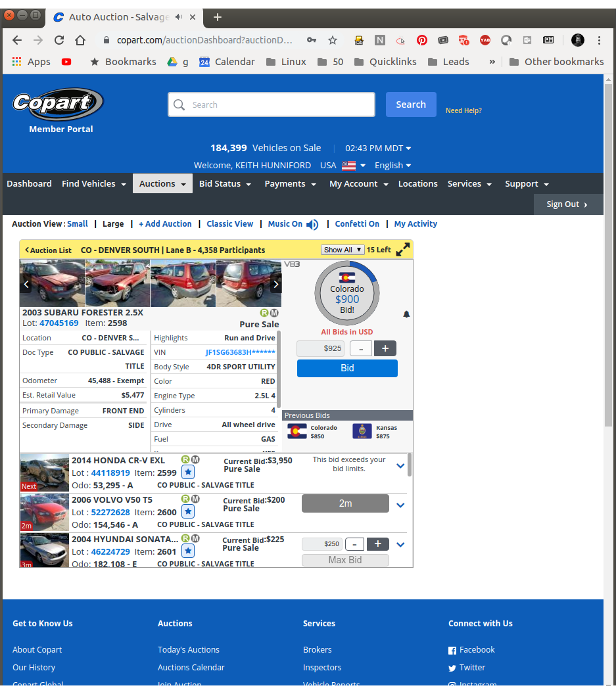
Task: Show previous vehicle photo thumbnails
Action: pos(26,284)
